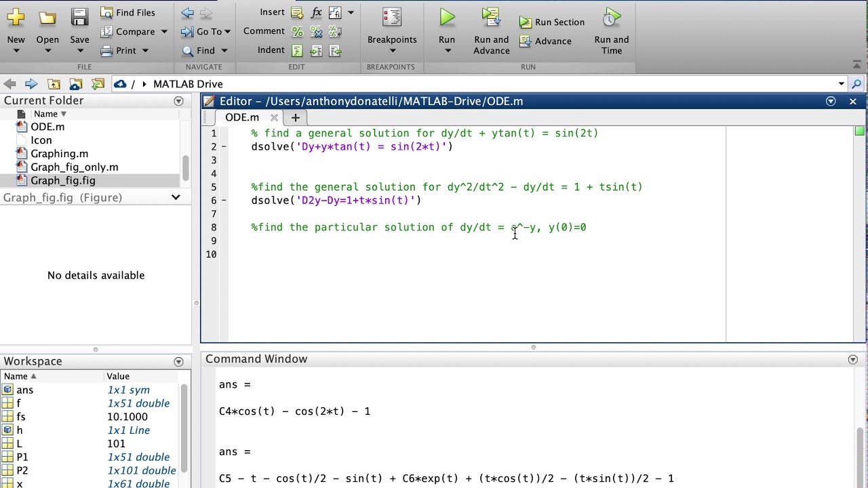Open Command Window actions menu
Screen dimensions: 868x488
coord(853,359)
